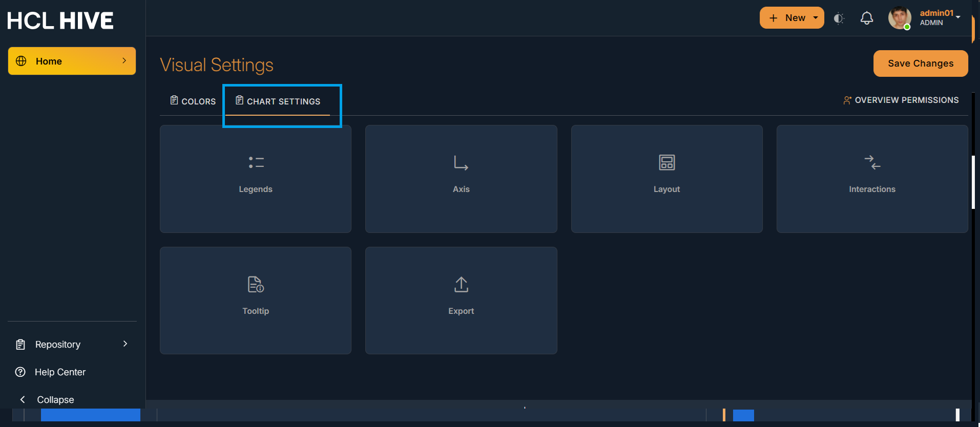
Task: Click the Save Changes button
Action: [x=920, y=63]
